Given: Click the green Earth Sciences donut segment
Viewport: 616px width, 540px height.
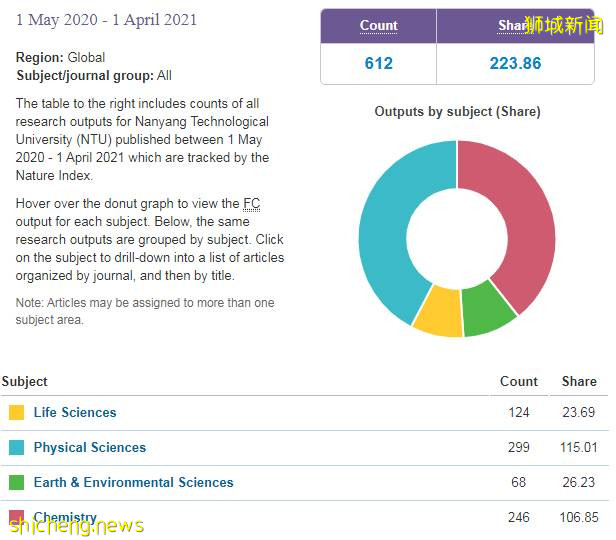Looking at the screenshot, I should tap(488, 306).
